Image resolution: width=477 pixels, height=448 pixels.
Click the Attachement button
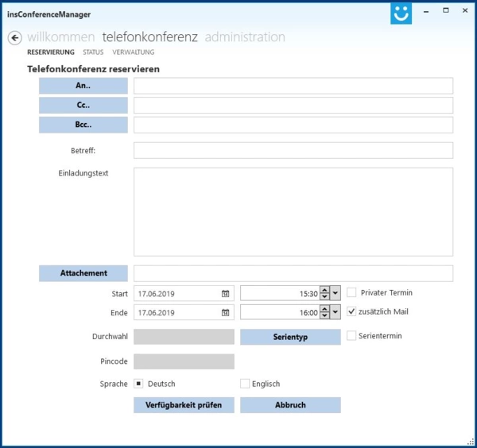[x=83, y=273]
